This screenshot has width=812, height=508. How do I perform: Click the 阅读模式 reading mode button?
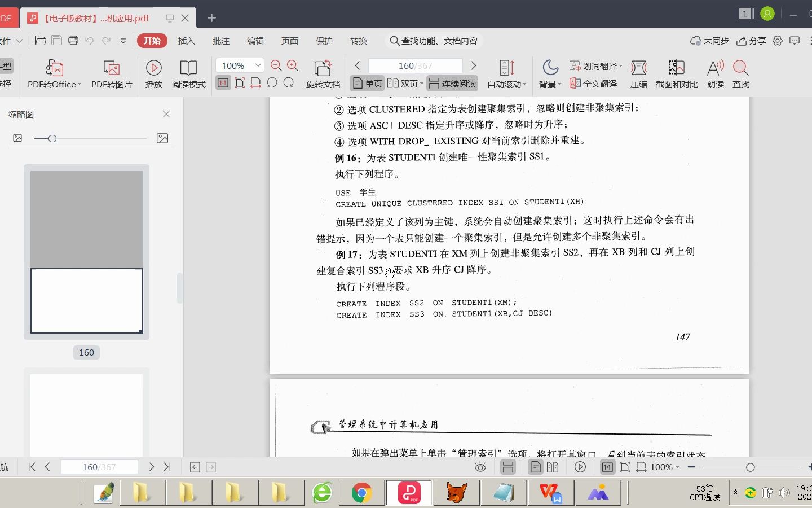click(188, 74)
